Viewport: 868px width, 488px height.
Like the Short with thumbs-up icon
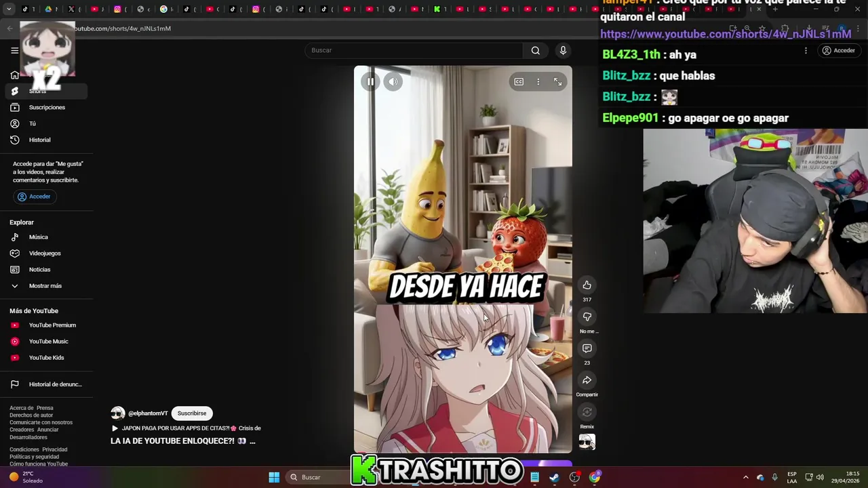587,285
